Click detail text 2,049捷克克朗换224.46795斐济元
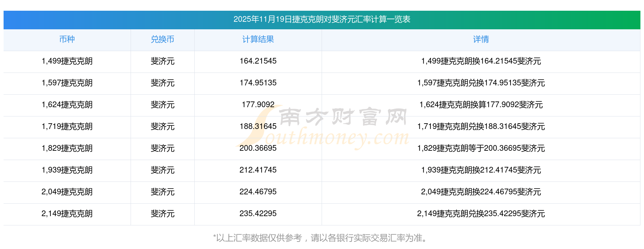The width and height of the screenshot is (644, 249). tap(481, 192)
